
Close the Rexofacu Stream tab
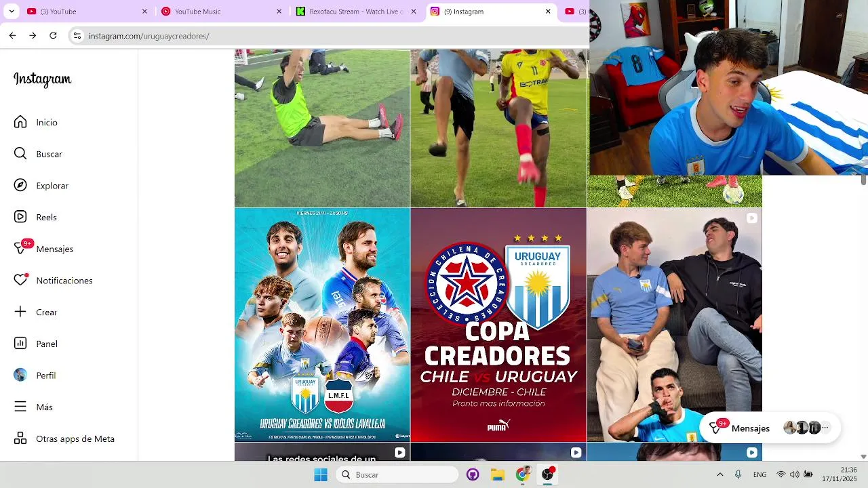(414, 12)
